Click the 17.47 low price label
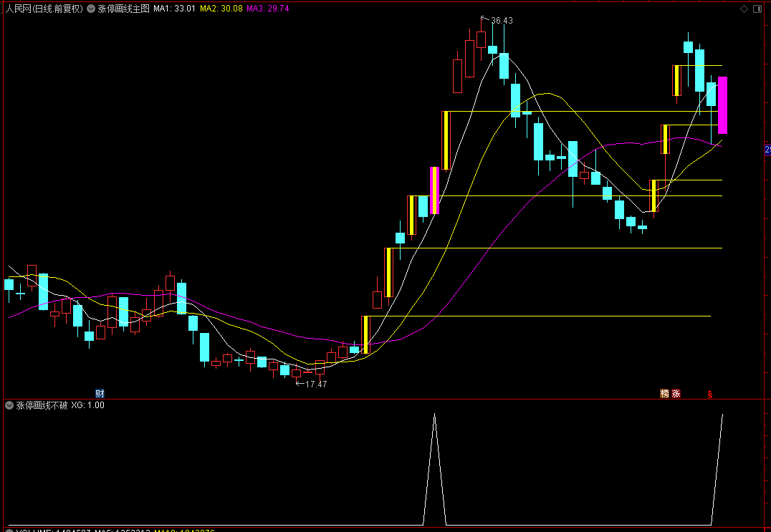771x532 pixels. [316, 384]
